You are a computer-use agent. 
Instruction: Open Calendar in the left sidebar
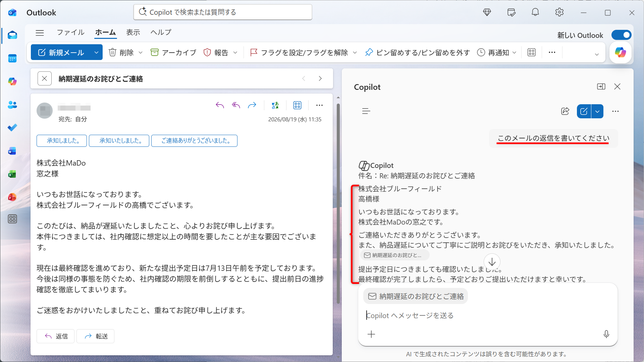coord(12,58)
